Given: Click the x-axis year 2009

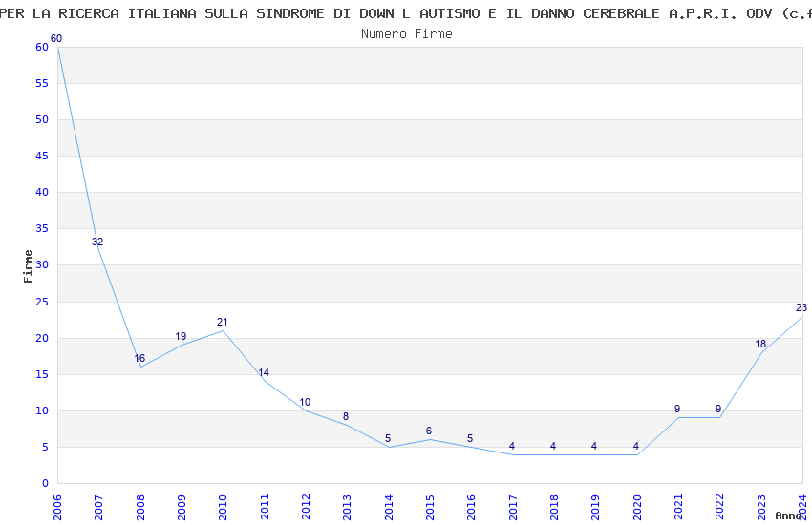Looking at the screenshot, I should coord(182,507).
